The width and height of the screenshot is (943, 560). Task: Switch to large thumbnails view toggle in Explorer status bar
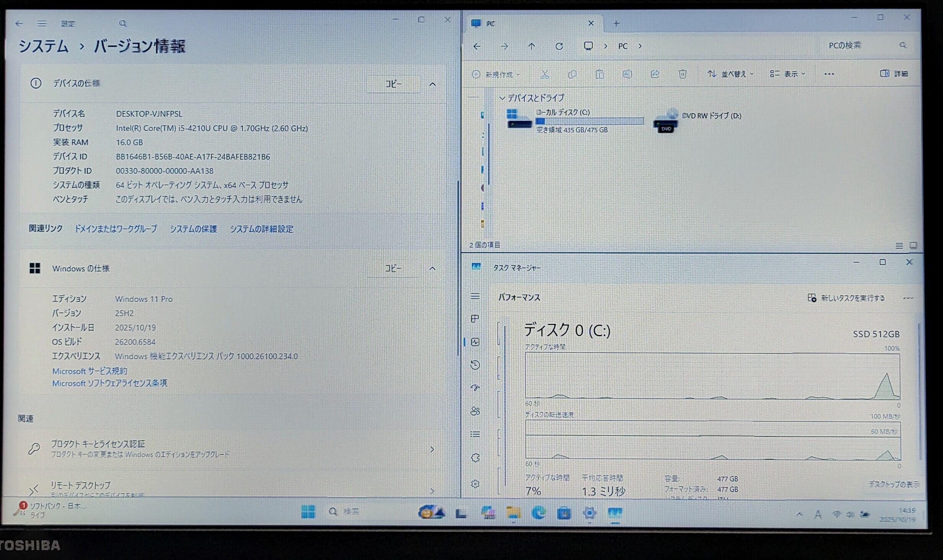pos(913,246)
